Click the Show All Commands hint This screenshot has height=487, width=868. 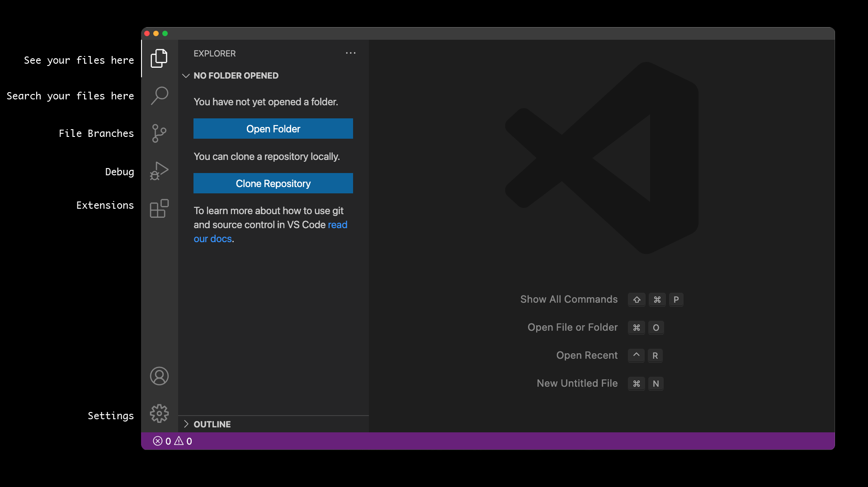pos(569,300)
